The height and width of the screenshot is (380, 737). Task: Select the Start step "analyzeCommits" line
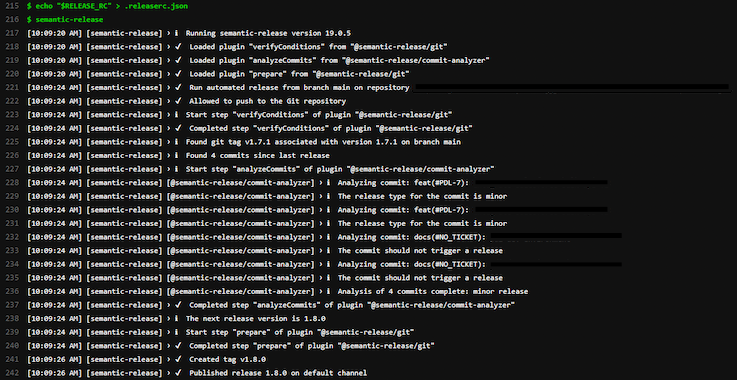pyautogui.click(x=340, y=169)
